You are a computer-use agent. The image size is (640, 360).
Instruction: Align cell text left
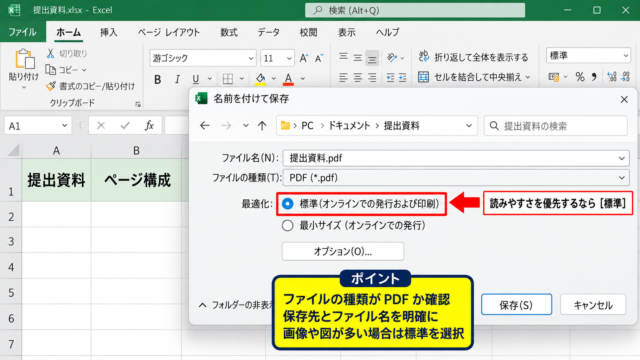(343, 77)
